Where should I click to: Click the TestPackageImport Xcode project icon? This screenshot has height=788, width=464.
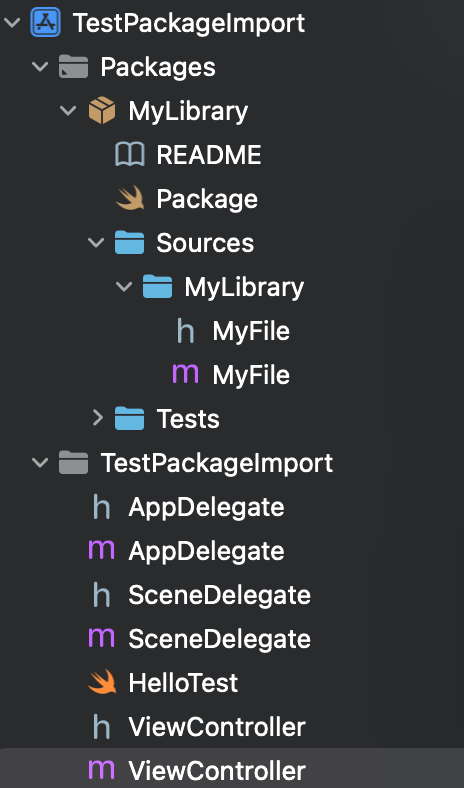[x=45, y=23]
